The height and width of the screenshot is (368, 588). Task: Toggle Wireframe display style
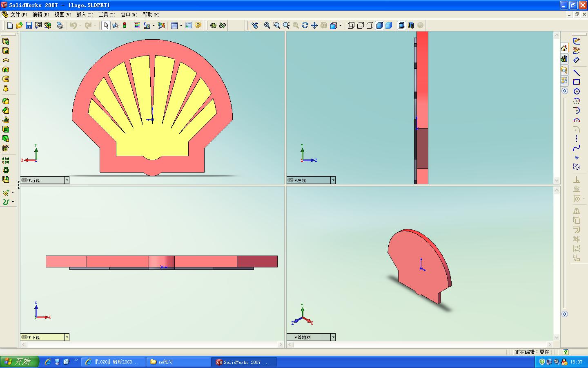(x=351, y=25)
